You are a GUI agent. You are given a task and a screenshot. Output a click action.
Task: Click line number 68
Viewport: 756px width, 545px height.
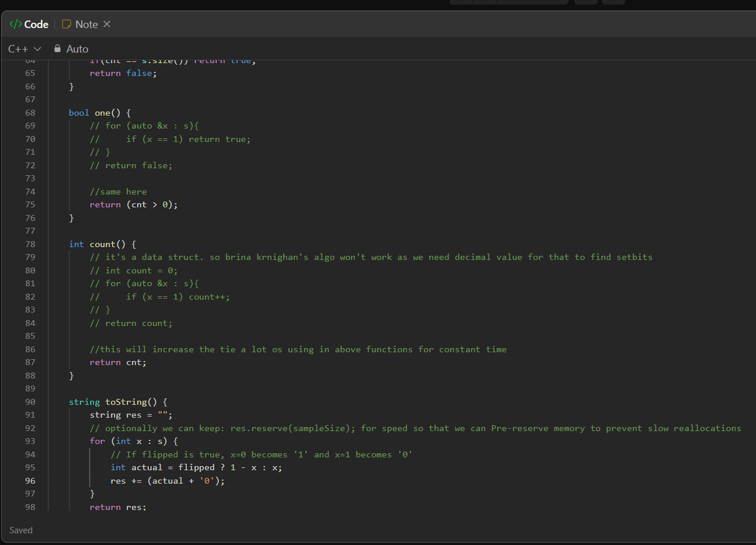[x=30, y=113]
